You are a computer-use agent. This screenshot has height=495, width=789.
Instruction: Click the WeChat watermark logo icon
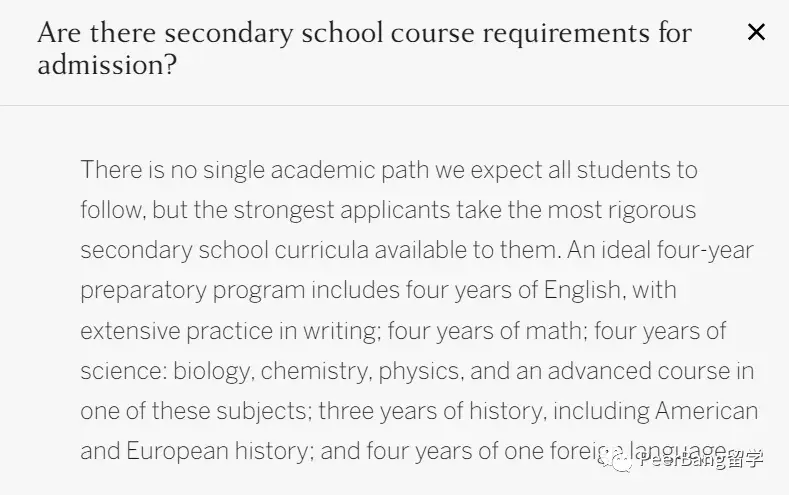(623, 461)
